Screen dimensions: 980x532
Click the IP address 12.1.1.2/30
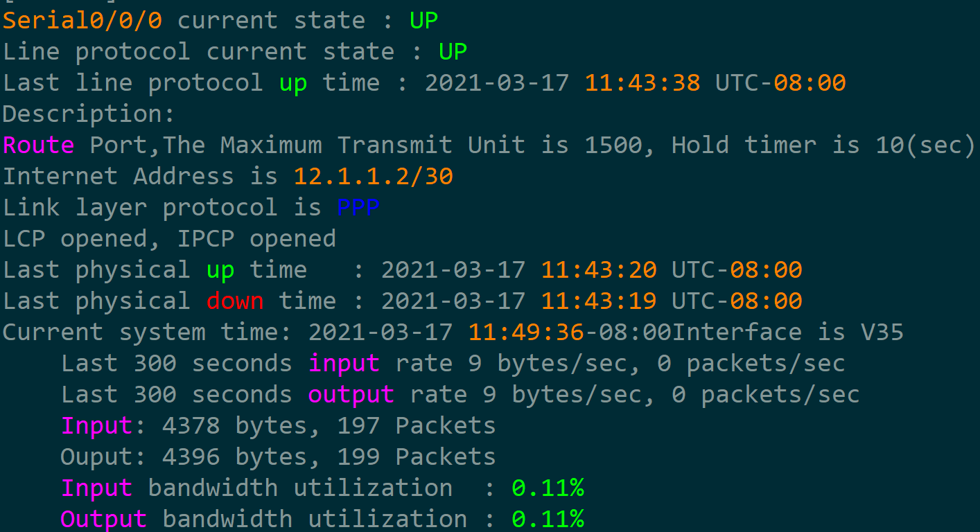[374, 176]
